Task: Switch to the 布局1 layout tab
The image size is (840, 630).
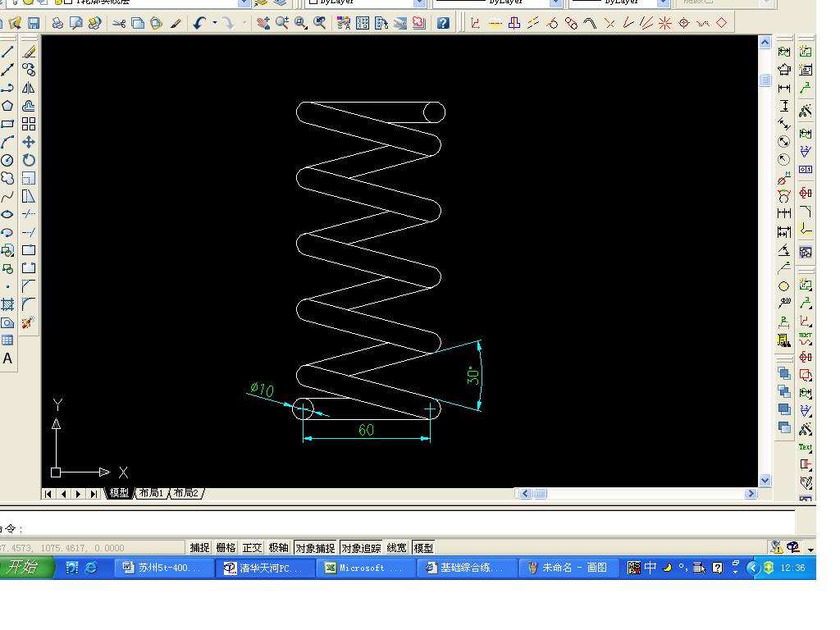Action: [151, 493]
